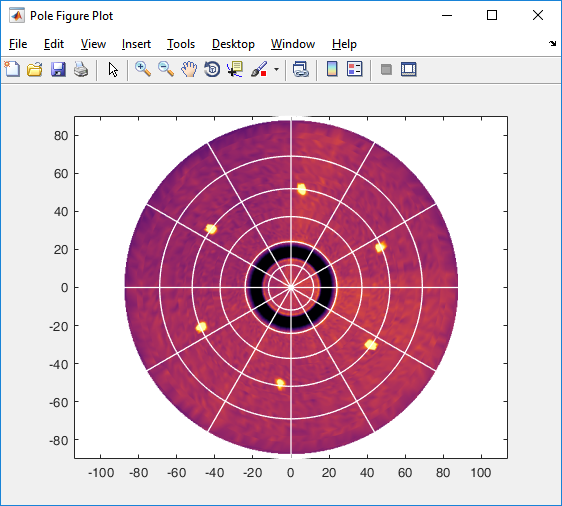
Task: Select the Rotate 3D tool
Action: [x=212, y=69]
